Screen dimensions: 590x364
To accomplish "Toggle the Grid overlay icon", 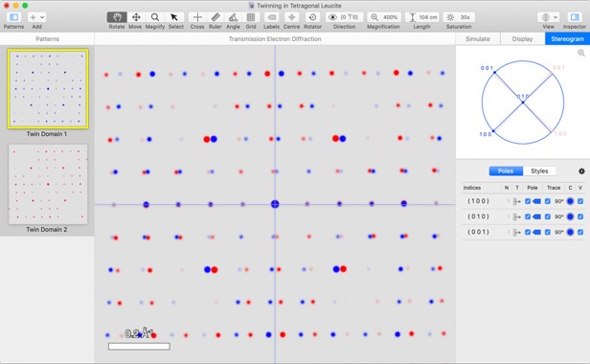I will coord(251,17).
